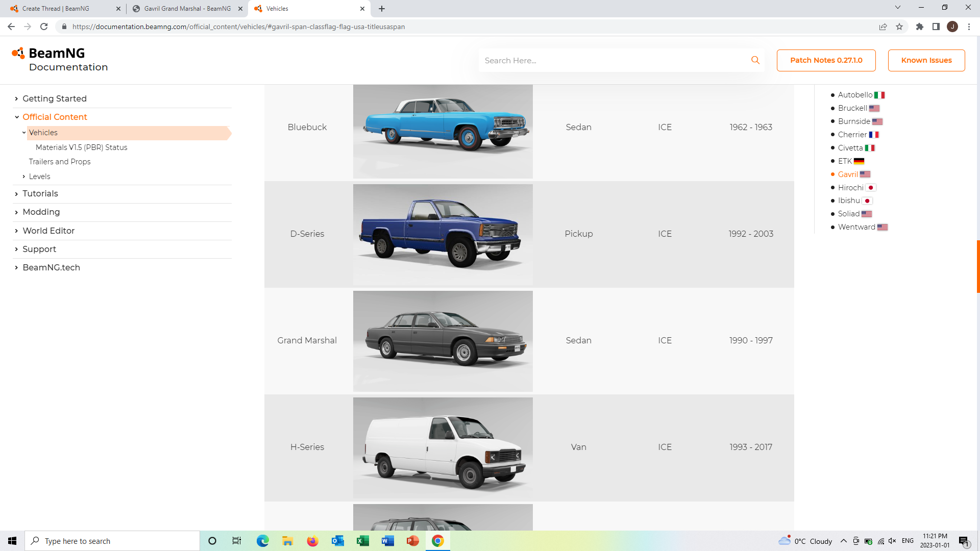Jump to Autobello brand section
This screenshot has height=551, width=980.
[x=861, y=95]
